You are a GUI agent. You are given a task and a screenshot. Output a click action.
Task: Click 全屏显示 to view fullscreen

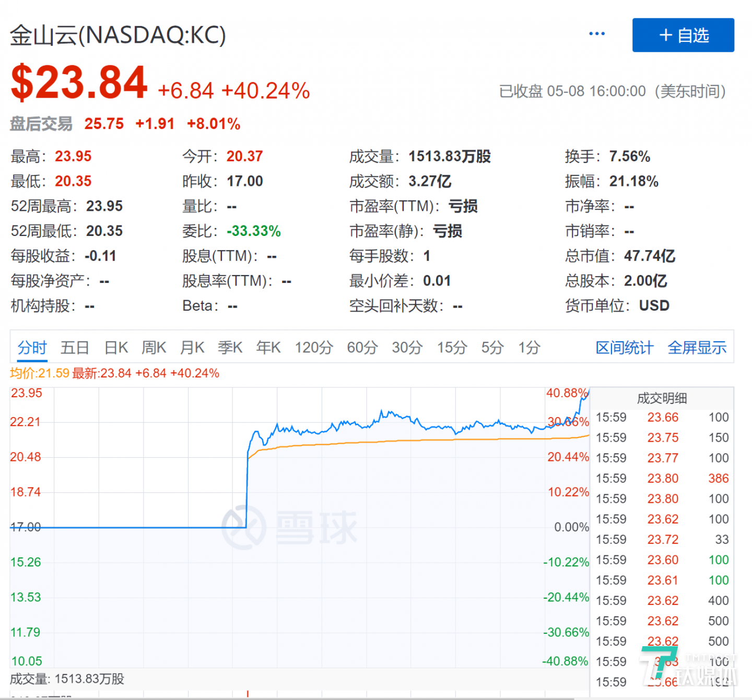pyautogui.click(x=697, y=348)
